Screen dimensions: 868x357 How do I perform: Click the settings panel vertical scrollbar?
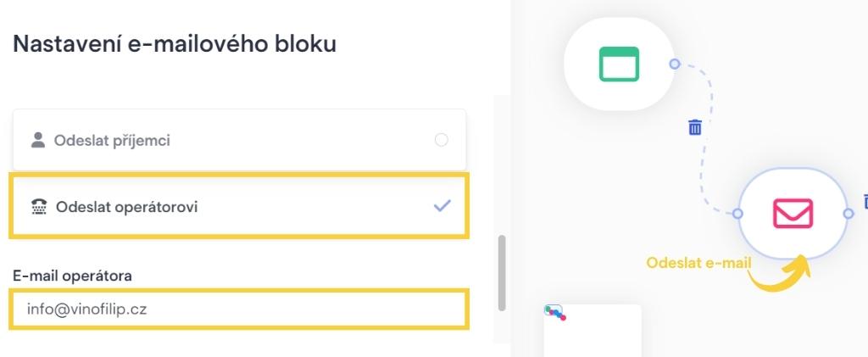pos(502,273)
